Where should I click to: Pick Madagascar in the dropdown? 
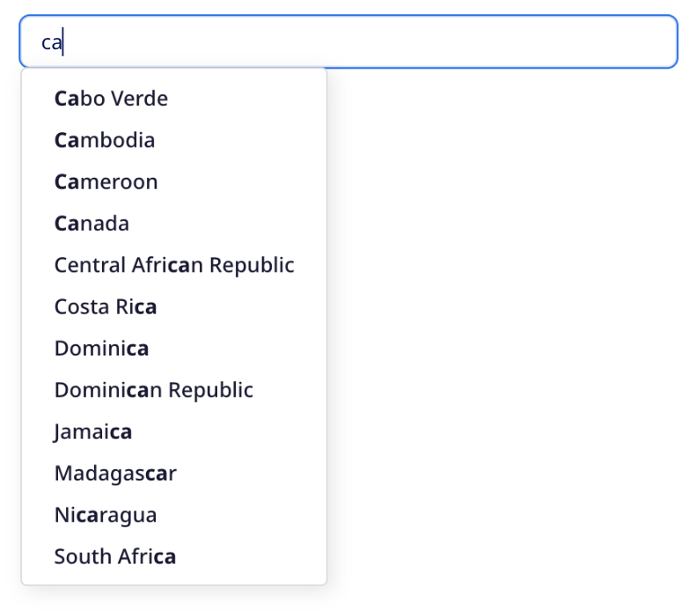(115, 473)
